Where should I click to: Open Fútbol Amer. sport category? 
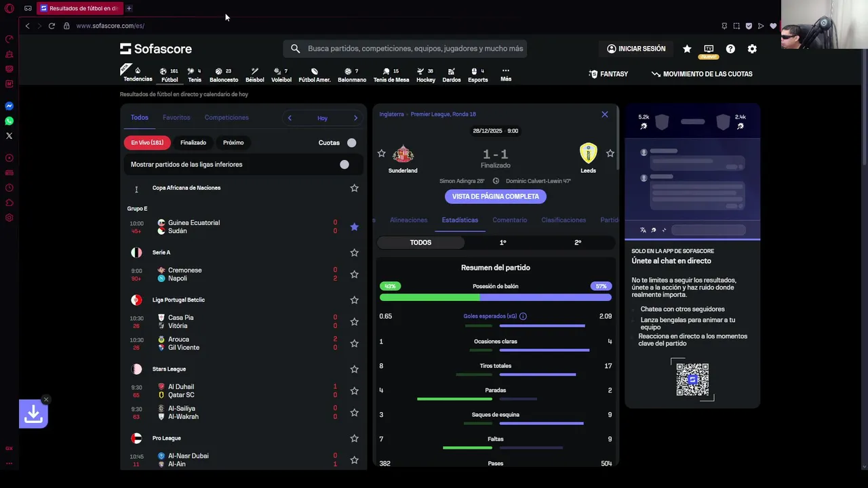click(315, 75)
